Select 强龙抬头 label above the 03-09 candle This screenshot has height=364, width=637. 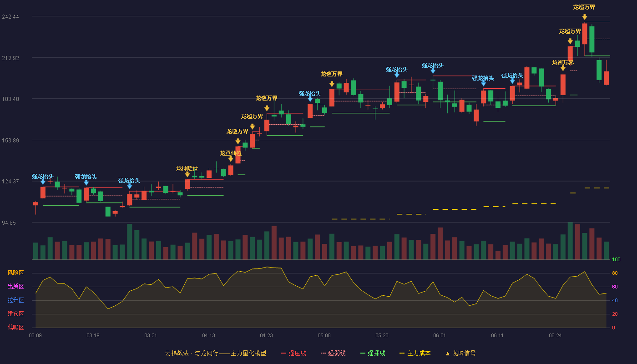tap(43, 176)
